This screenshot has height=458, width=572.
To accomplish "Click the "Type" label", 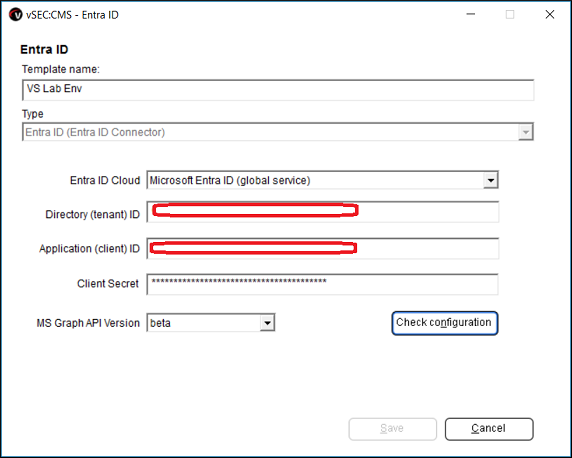I will coord(32,114).
